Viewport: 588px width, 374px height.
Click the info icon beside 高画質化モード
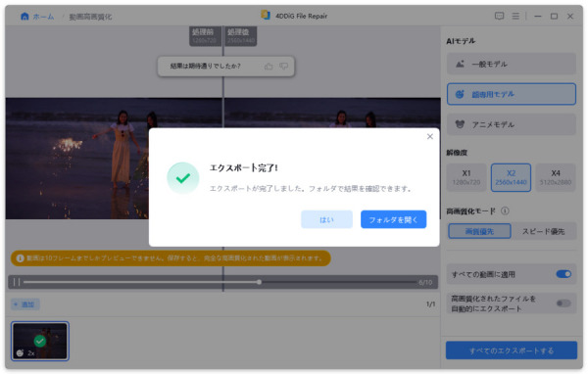505,210
